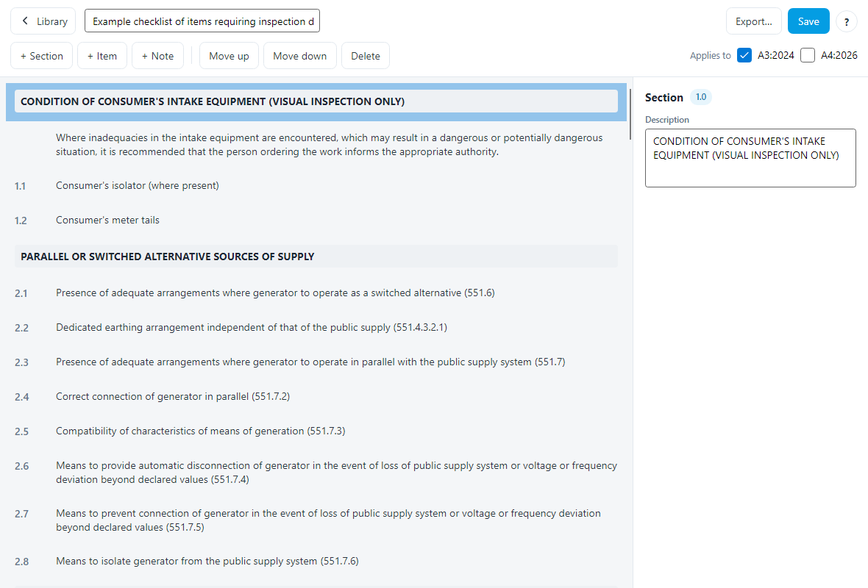The height and width of the screenshot is (588, 868).
Task: Move the selected section down
Action: [x=299, y=56]
